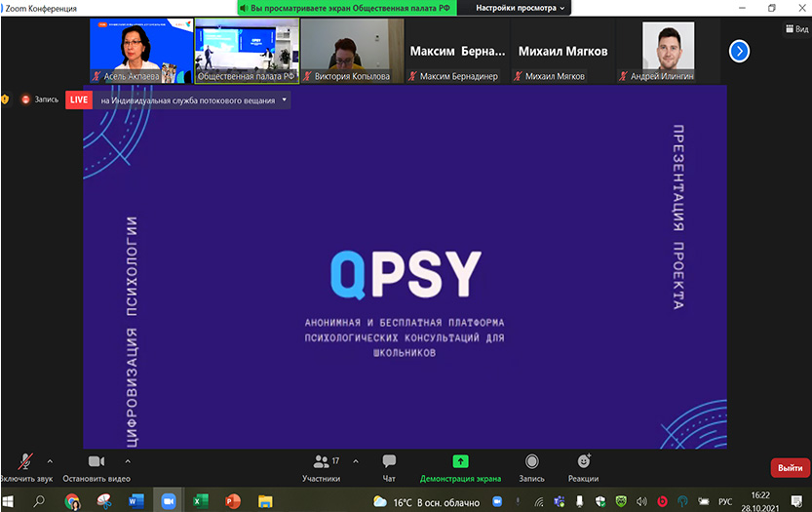Select Общественная палата РФ video thumbnail
The width and height of the screenshot is (812, 512).
coord(246,51)
